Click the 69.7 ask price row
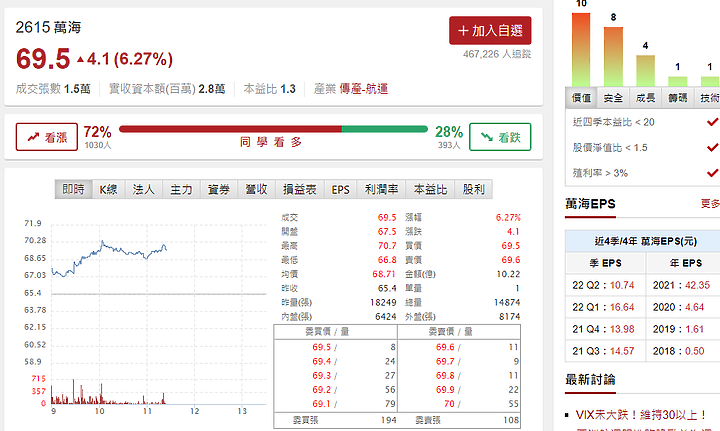Viewport: 720px width, 431px height. pos(459,361)
